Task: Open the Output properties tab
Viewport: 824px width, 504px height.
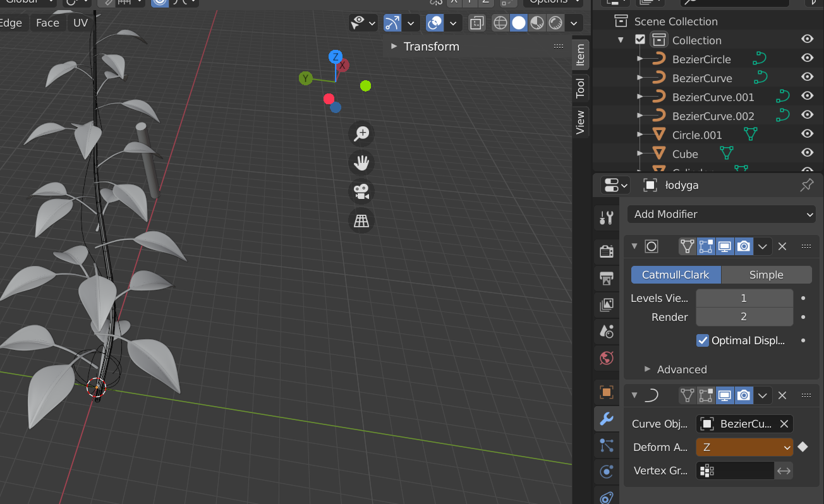Action: (607, 278)
